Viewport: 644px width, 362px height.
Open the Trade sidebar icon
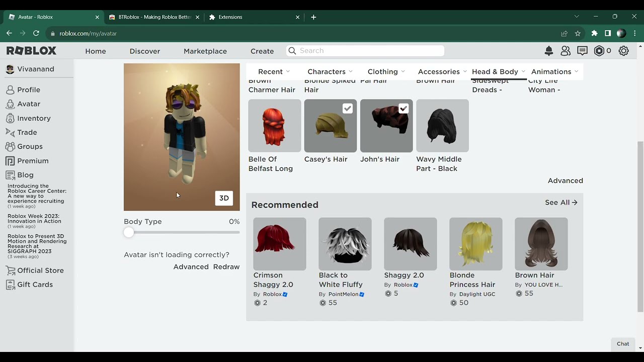10,132
